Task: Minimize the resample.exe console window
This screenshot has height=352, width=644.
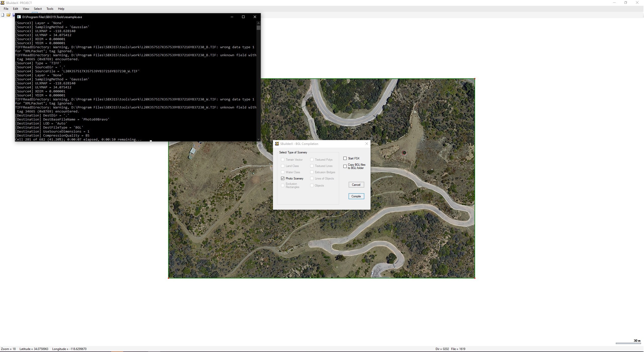Action: (232, 17)
